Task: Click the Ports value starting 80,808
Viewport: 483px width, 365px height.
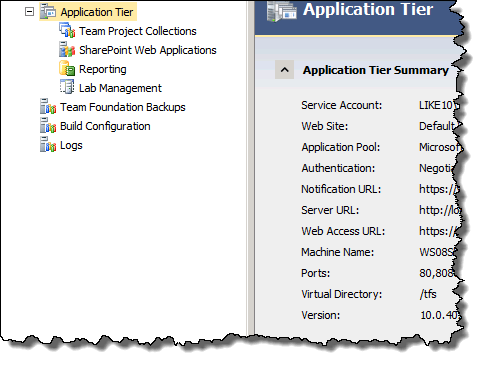Action: (x=437, y=273)
